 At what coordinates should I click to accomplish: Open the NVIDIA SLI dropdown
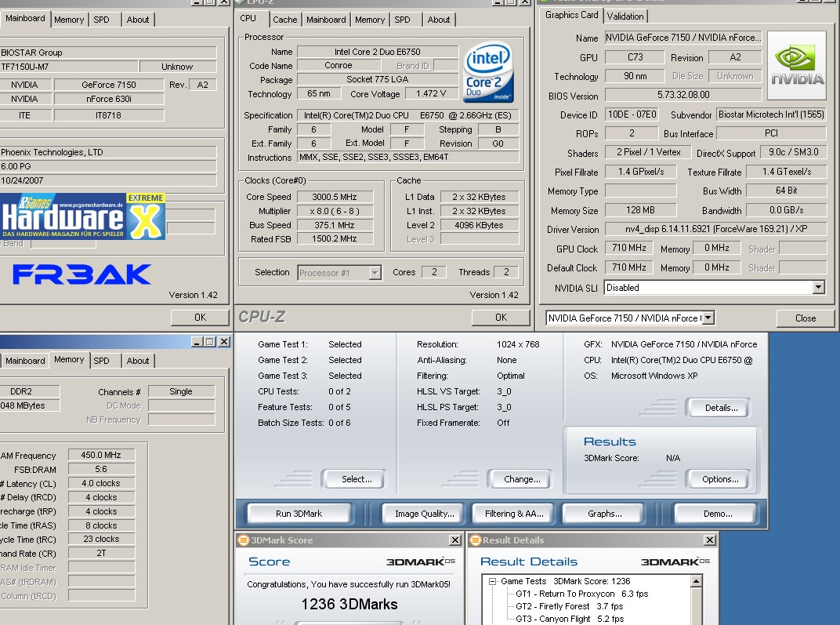[818, 287]
